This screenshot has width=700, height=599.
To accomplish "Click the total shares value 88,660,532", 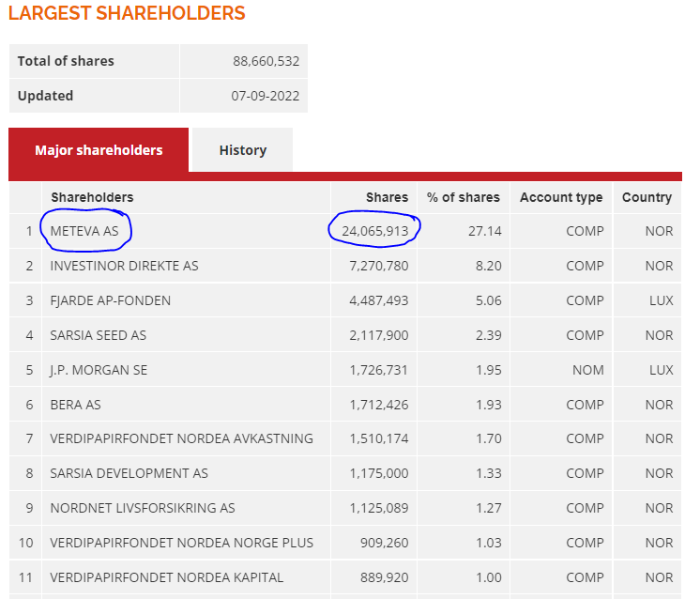I will click(x=266, y=61).
